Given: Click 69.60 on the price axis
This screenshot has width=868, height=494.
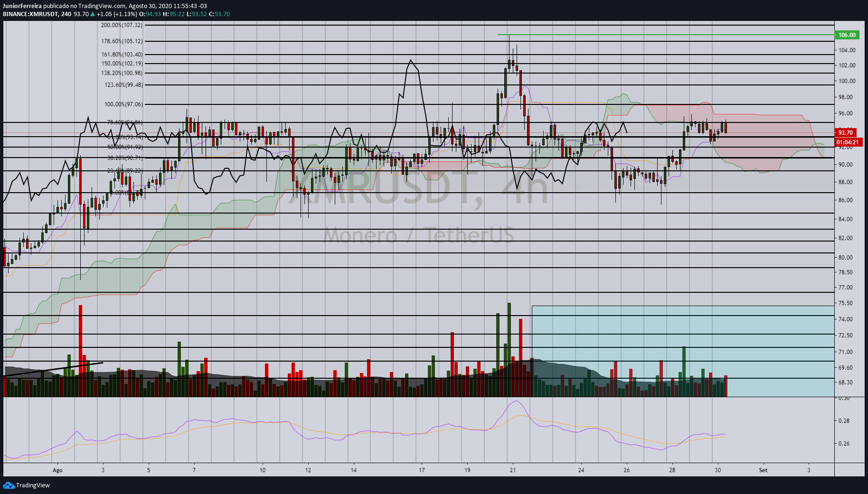Looking at the screenshot, I should tap(845, 367).
